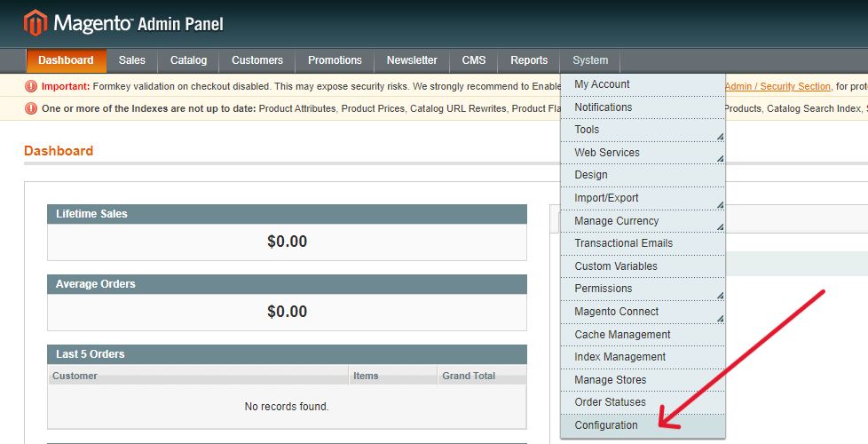This screenshot has height=444, width=868.
Task: Choose Index Management in System menu
Action: coord(619,357)
